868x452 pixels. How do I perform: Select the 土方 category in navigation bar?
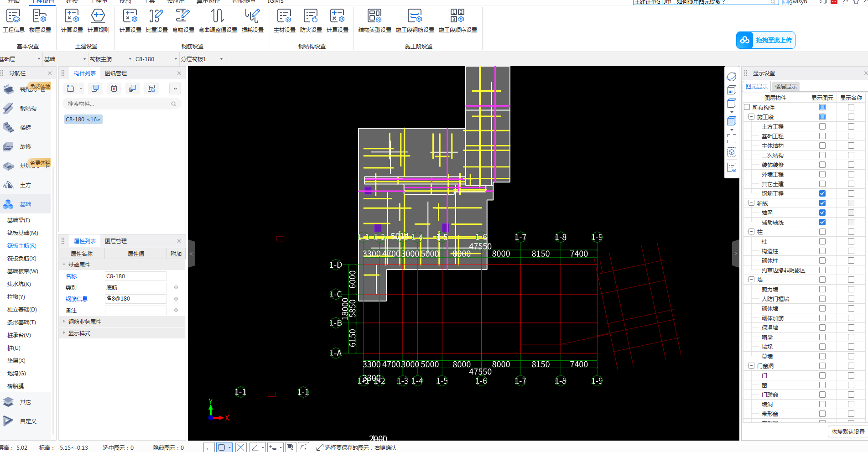(x=26, y=185)
